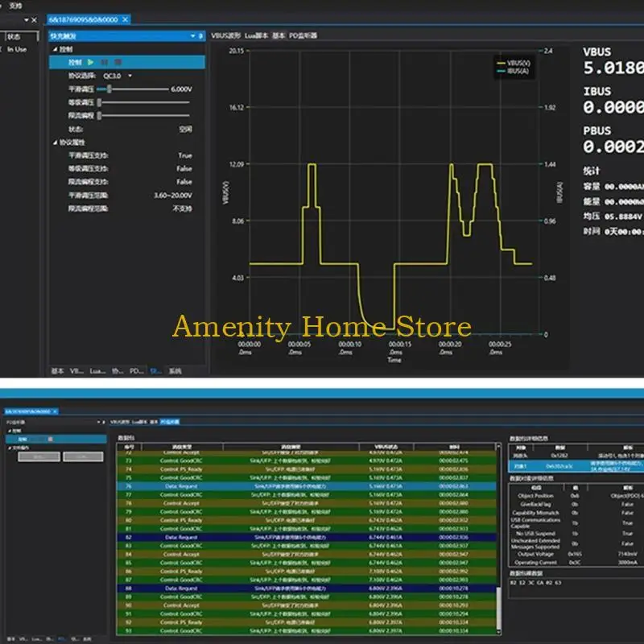Screen dimensions: 644x644
Task: Click the 消息类型 column header in packet table
Action: click(182, 447)
